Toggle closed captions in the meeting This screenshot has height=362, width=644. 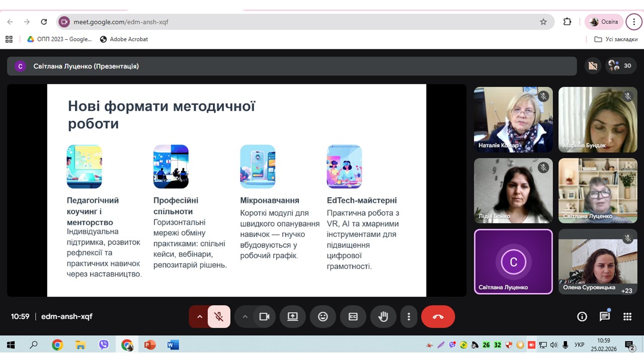[353, 317]
